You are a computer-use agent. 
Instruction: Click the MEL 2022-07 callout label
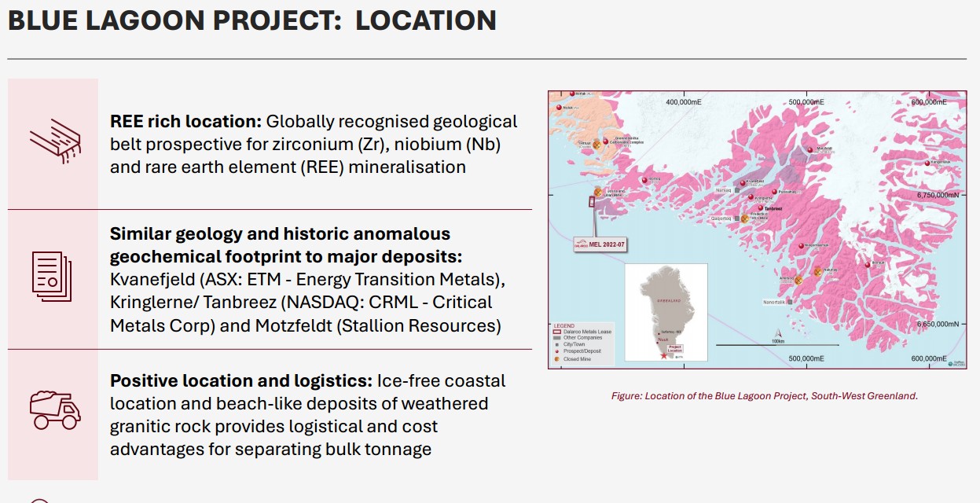(x=600, y=243)
